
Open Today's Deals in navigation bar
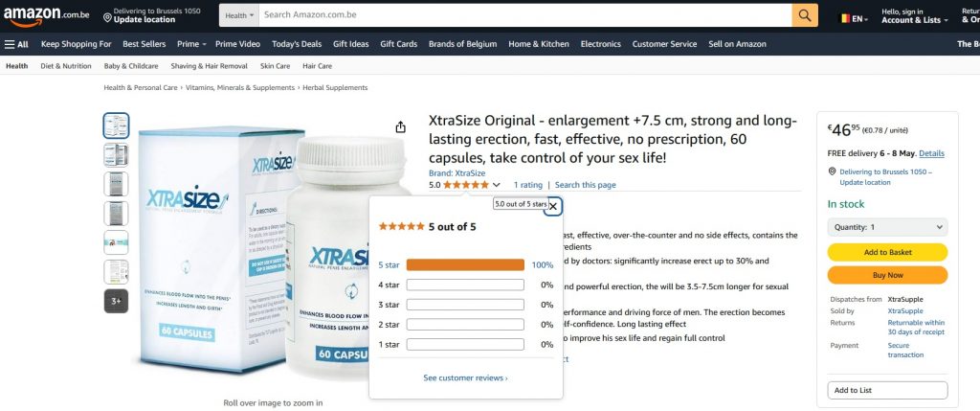(x=297, y=44)
